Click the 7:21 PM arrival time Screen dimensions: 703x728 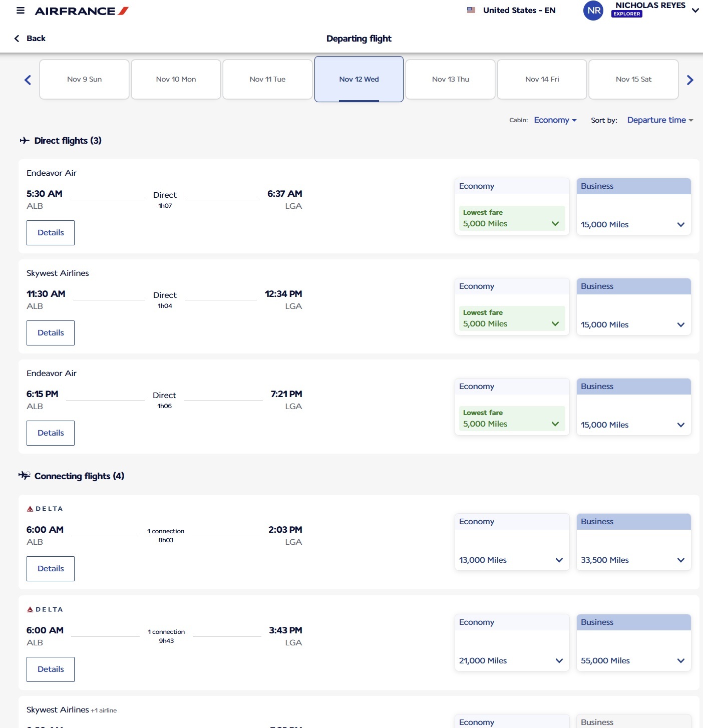click(x=286, y=394)
